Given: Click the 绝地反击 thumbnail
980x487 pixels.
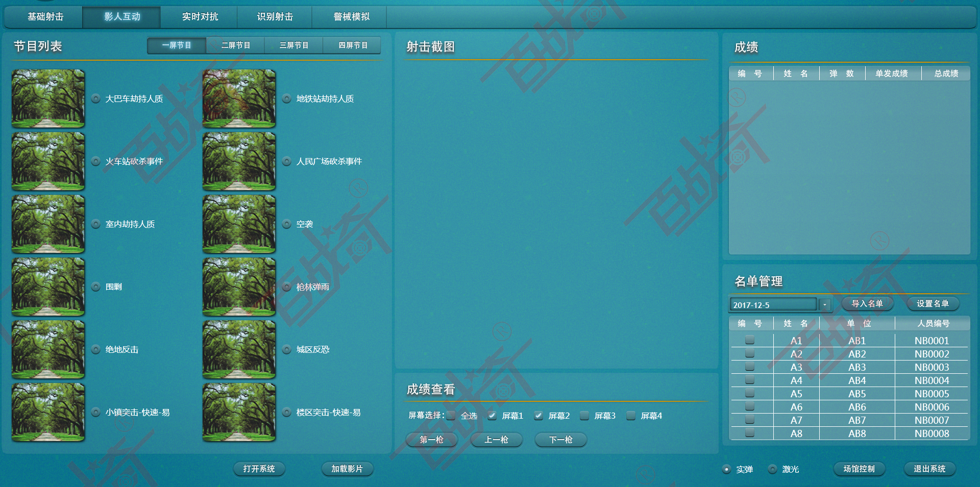Looking at the screenshot, I should click(x=48, y=349).
